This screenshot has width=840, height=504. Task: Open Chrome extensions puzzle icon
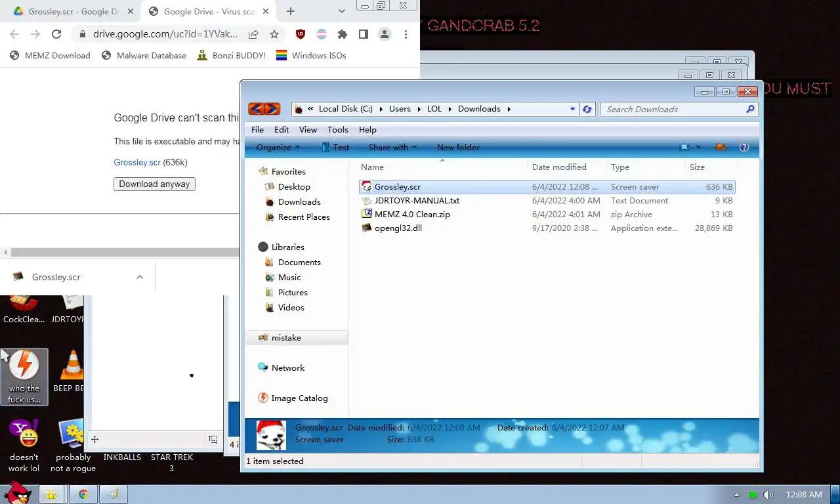(343, 34)
